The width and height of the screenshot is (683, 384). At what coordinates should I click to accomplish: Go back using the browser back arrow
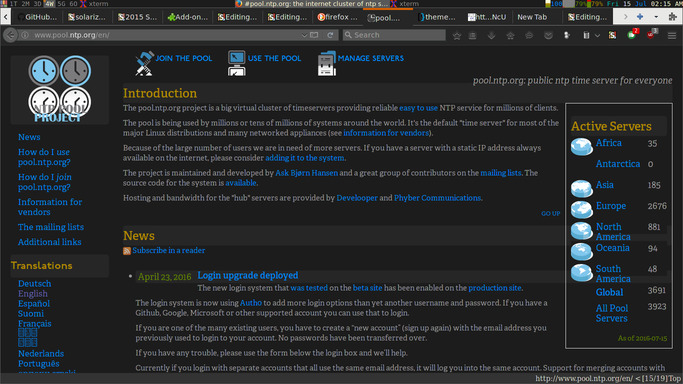(x=10, y=35)
